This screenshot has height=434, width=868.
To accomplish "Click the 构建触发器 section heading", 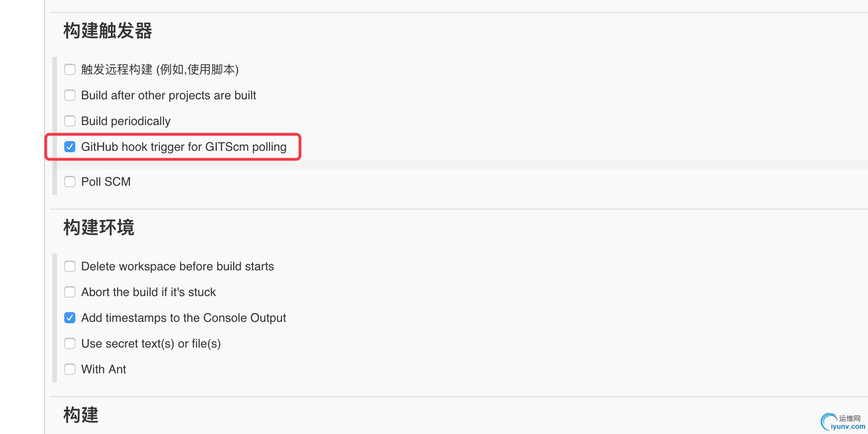I will click(107, 31).
